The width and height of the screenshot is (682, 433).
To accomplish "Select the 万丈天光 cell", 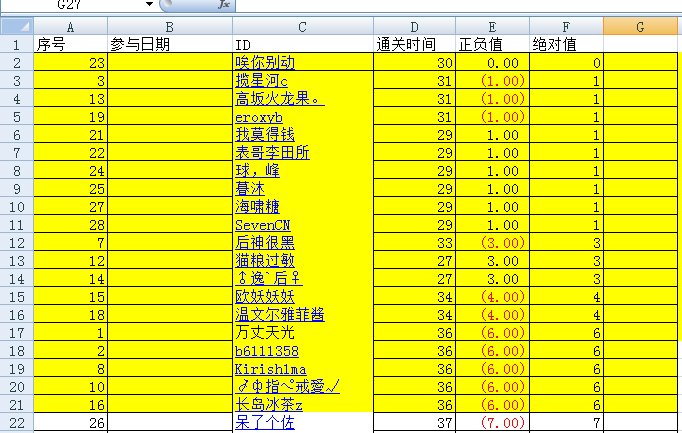I will tap(303, 333).
